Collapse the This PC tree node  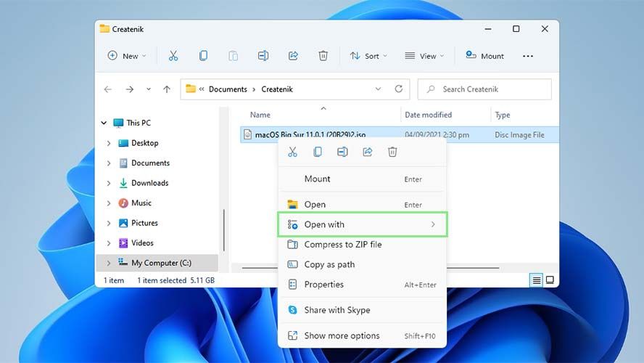104,123
